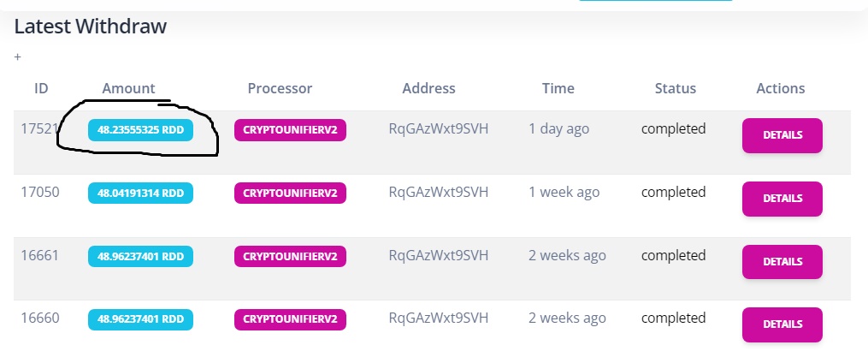Open DETAILS for withdrawal 16661
Image resolution: width=868 pixels, height=363 pixels.
point(782,262)
